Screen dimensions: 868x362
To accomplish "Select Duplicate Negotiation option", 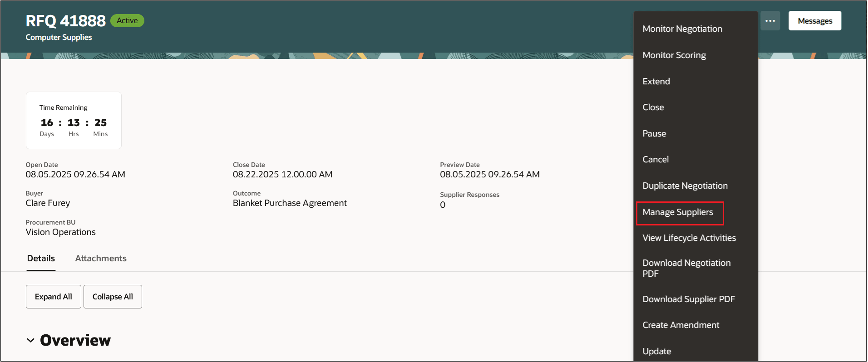I will [x=685, y=186].
